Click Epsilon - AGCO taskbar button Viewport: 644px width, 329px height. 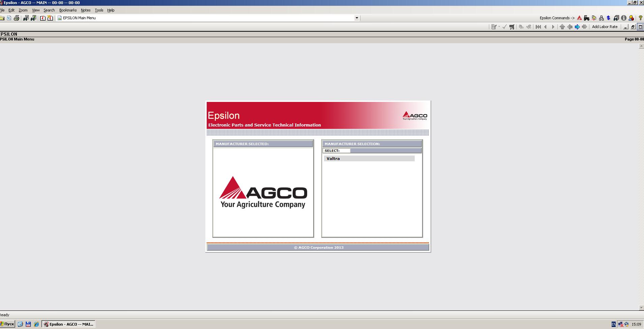point(69,324)
